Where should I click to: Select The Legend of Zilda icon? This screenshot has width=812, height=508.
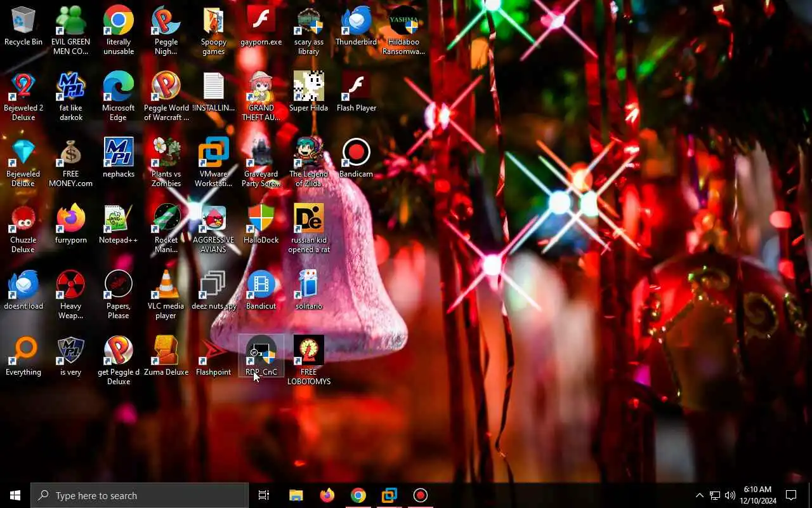click(309, 163)
